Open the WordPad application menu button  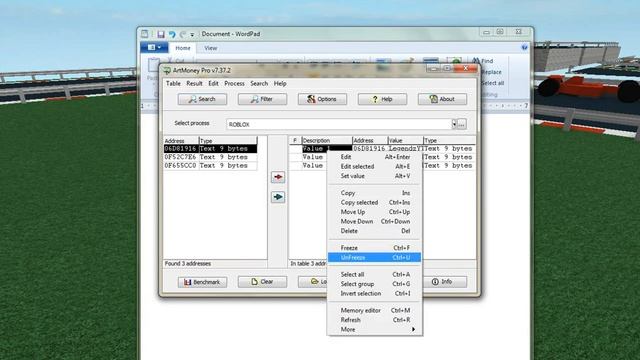(154, 48)
